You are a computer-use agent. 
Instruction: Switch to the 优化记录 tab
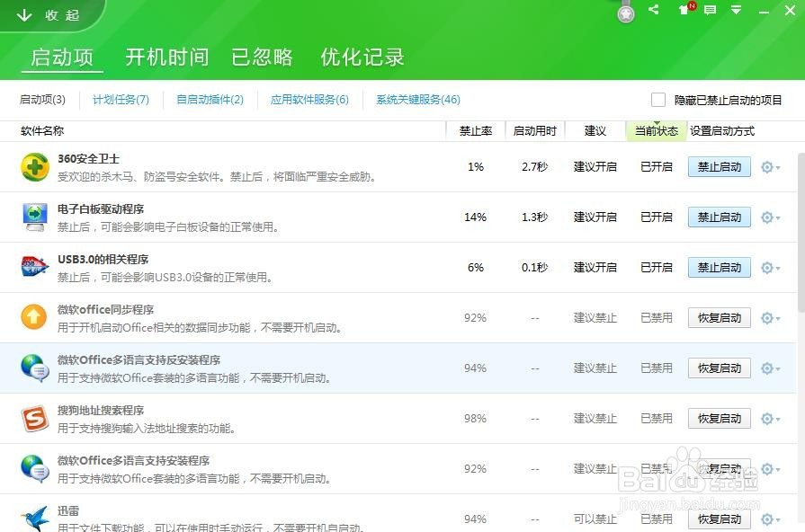pos(362,57)
